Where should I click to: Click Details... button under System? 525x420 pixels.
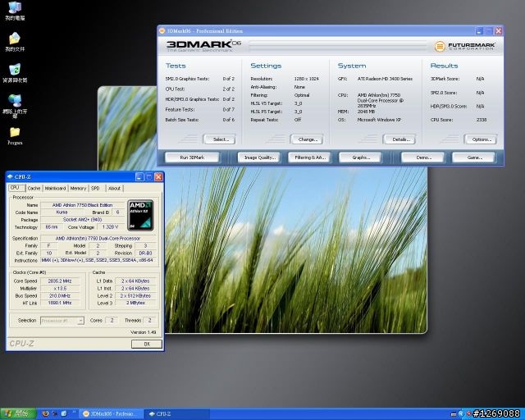coord(399,139)
